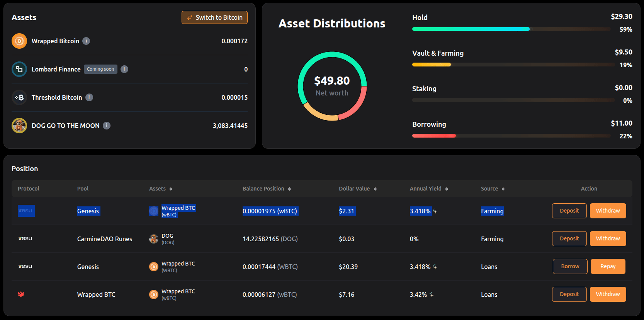Open info tooltip next to Wrapped Bitcoin
This screenshot has height=320, width=644.
point(86,41)
